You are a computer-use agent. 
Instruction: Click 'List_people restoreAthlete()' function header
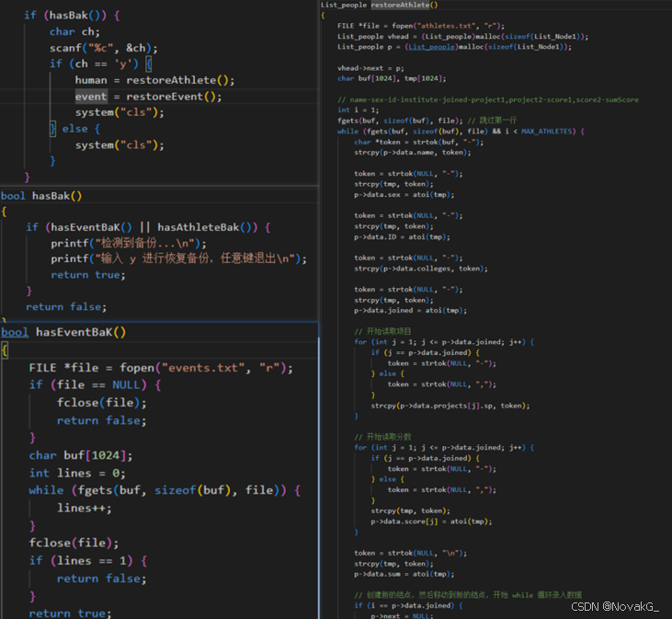click(380, 5)
